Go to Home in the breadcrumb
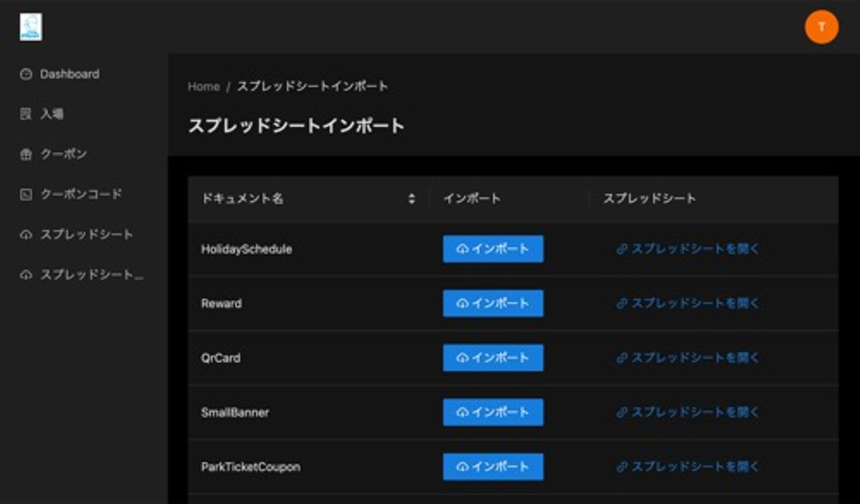The image size is (860, 504). [204, 87]
